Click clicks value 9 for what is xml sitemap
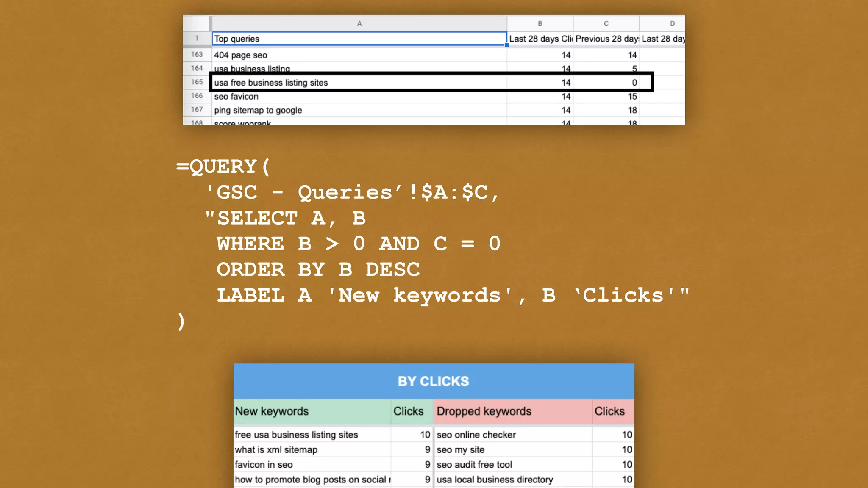The height and width of the screenshot is (488, 868). click(412, 449)
